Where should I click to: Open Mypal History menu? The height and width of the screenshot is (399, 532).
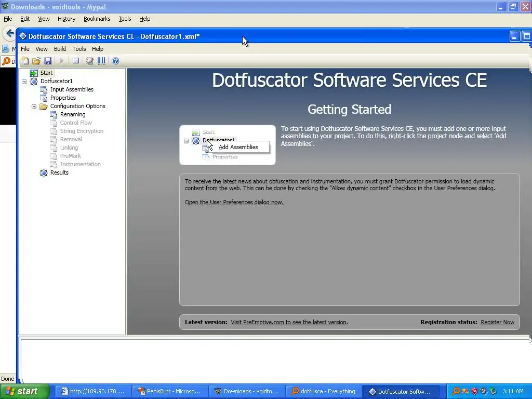click(66, 19)
